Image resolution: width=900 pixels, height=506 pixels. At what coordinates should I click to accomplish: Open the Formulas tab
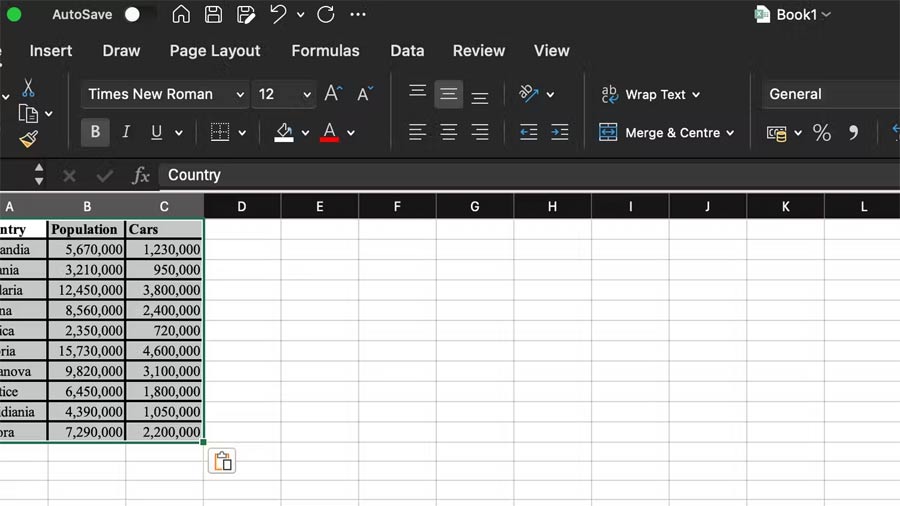pyautogui.click(x=325, y=50)
